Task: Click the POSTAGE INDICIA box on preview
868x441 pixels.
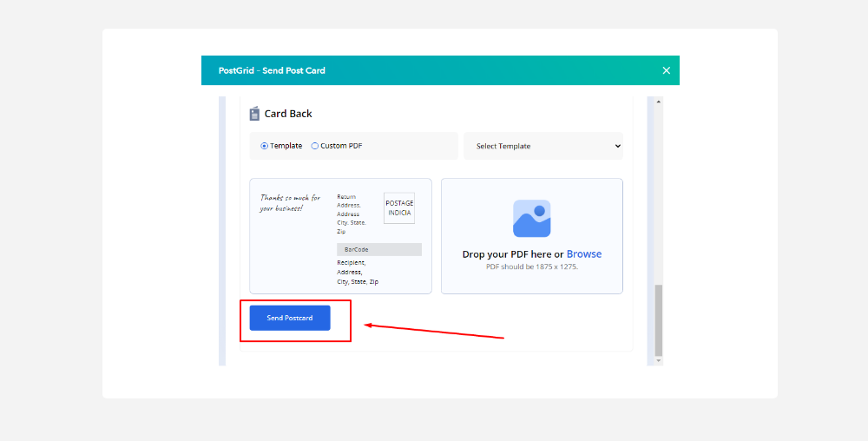Action: click(x=399, y=208)
